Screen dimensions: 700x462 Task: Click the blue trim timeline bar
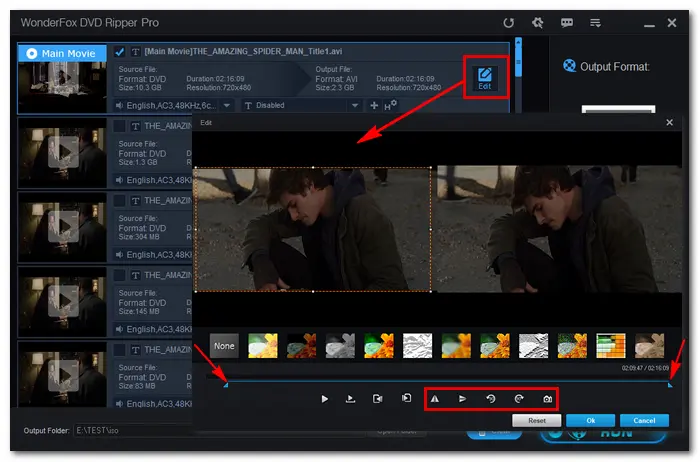pyautogui.click(x=448, y=382)
